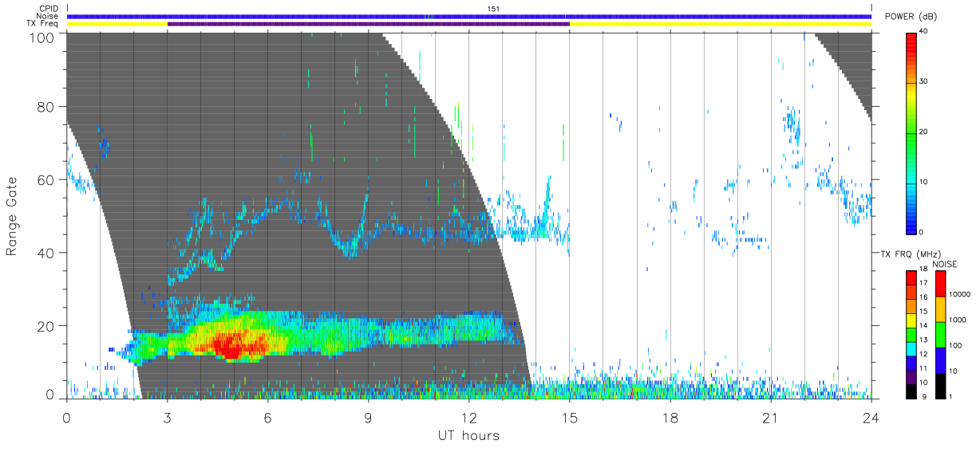Image resolution: width=980 pixels, height=452 pixels.
Task: Click the 21 tick label on UT hours axis
Action: pos(771,417)
